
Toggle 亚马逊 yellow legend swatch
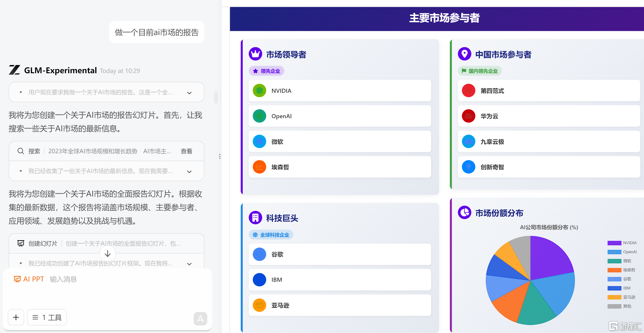[x=614, y=297]
